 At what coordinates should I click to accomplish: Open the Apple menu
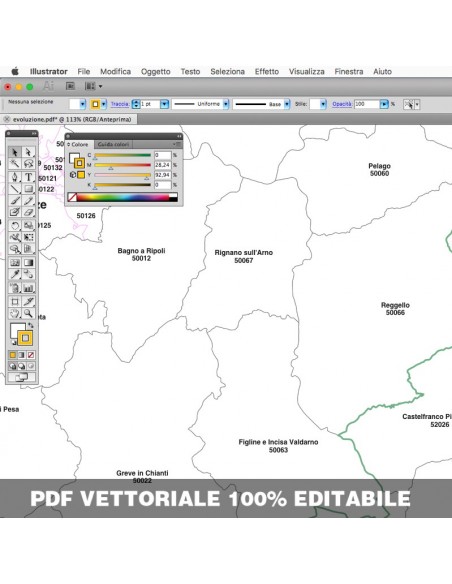[15, 72]
